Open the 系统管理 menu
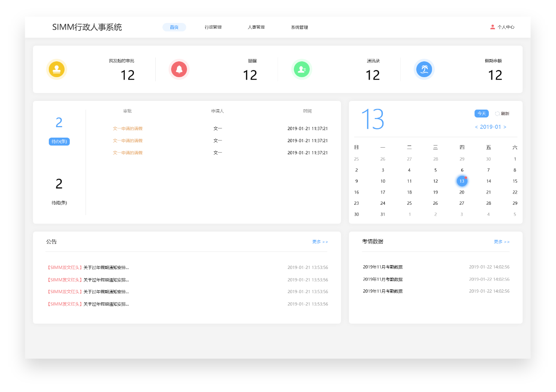556x392 pixels. click(x=299, y=27)
